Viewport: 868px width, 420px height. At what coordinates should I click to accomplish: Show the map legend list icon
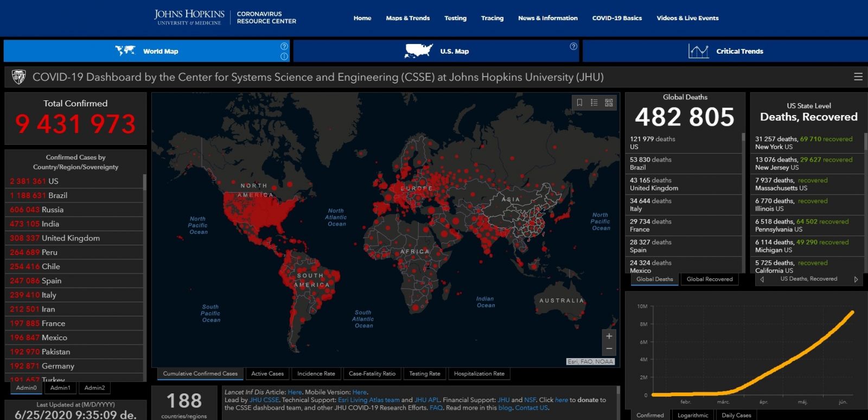click(594, 102)
